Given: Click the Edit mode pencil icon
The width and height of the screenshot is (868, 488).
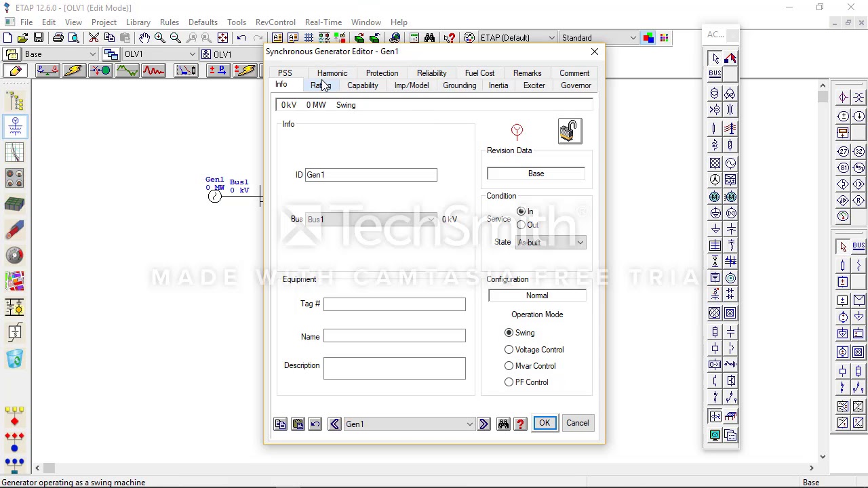Looking at the screenshot, I should point(16,70).
